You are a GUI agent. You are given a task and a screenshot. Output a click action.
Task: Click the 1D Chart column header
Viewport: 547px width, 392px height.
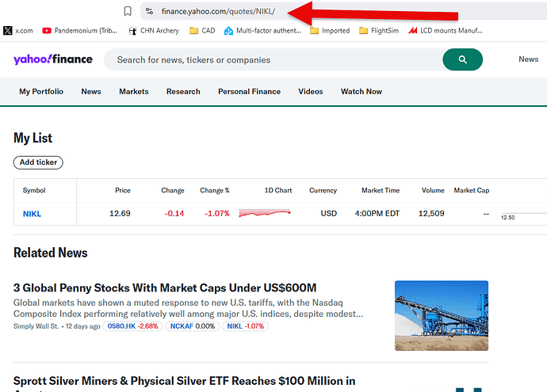point(278,190)
